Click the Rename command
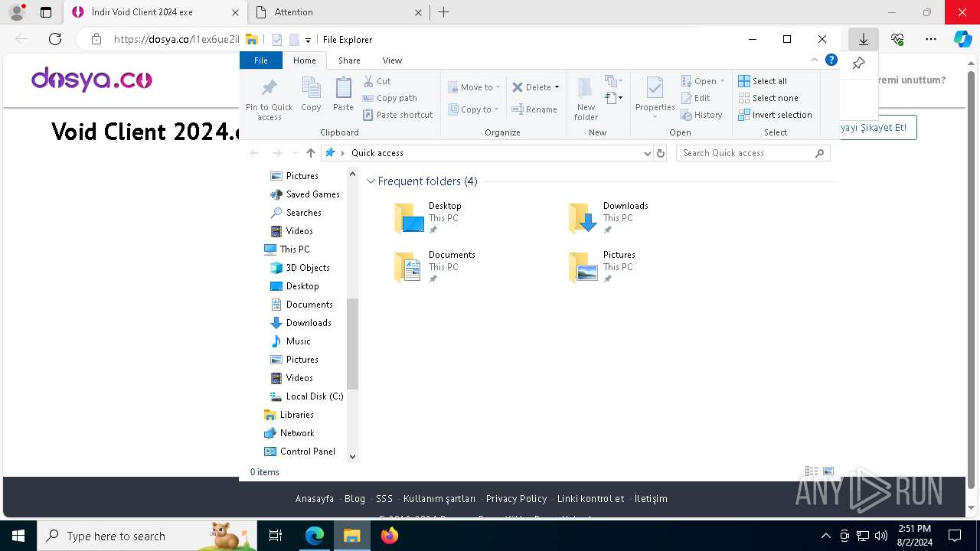 (534, 109)
